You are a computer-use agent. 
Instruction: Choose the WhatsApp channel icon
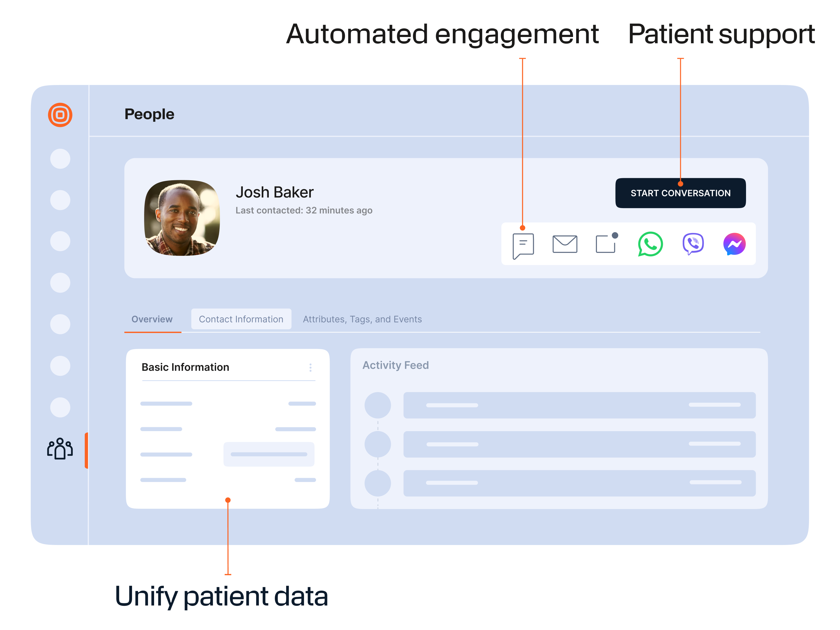coord(650,244)
